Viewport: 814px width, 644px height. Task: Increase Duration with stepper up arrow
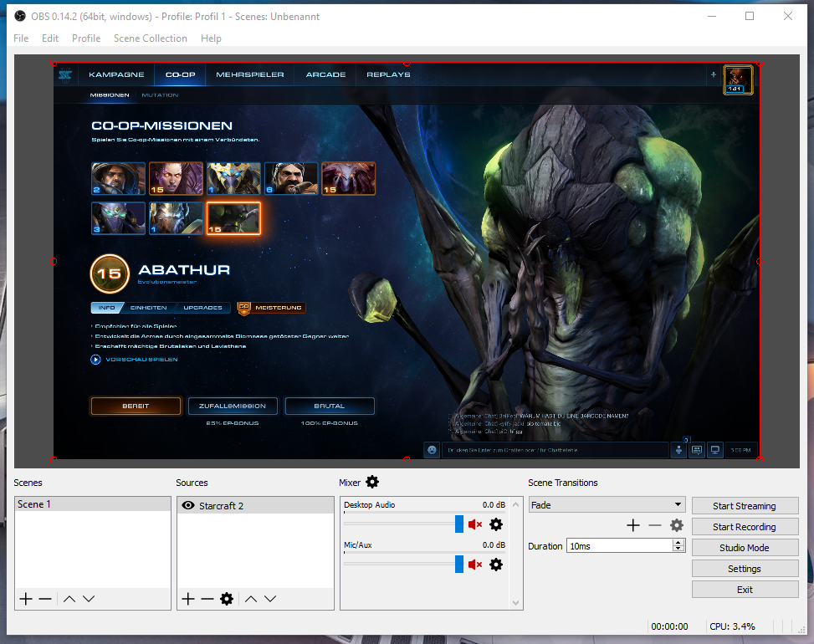(678, 542)
